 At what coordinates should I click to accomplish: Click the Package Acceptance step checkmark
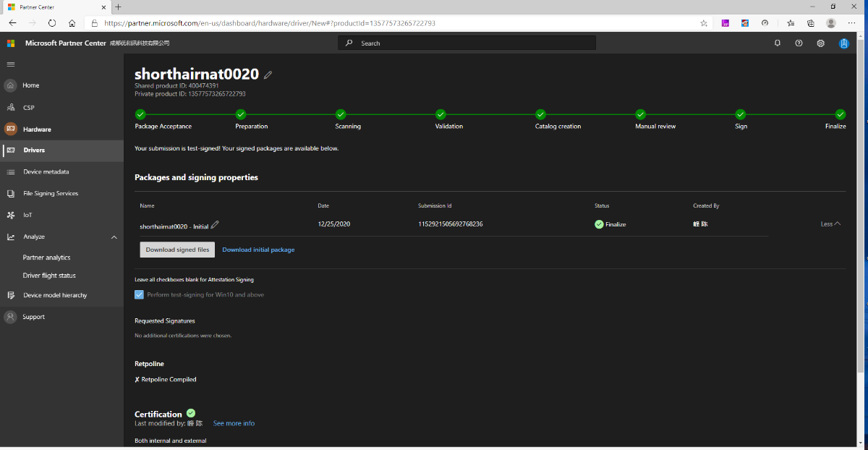click(x=140, y=114)
